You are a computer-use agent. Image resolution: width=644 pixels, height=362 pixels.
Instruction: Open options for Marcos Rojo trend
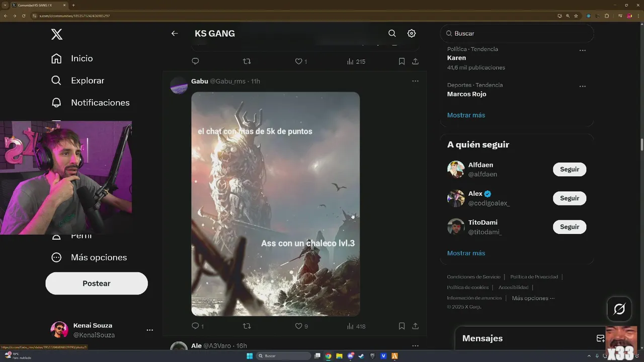point(582,86)
